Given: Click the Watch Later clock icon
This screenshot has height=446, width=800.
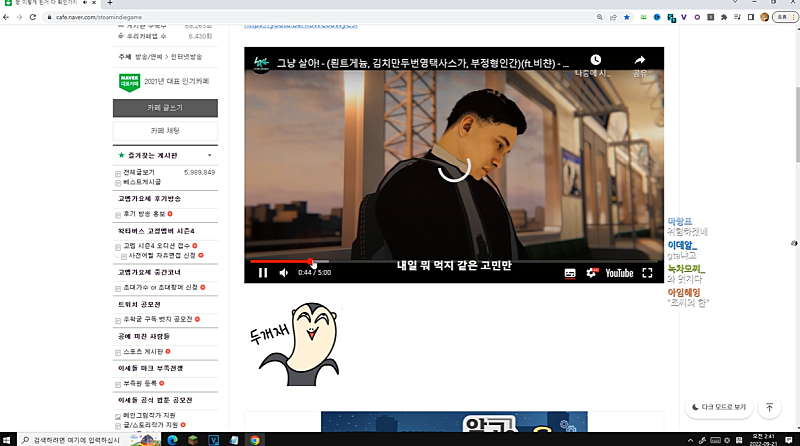Looking at the screenshot, I should (x=596, y=61).
